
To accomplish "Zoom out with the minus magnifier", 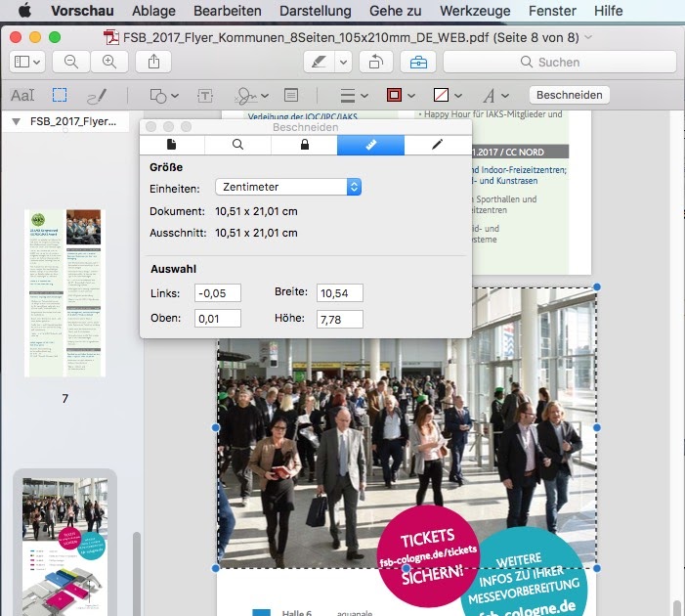I will point(71,62).
